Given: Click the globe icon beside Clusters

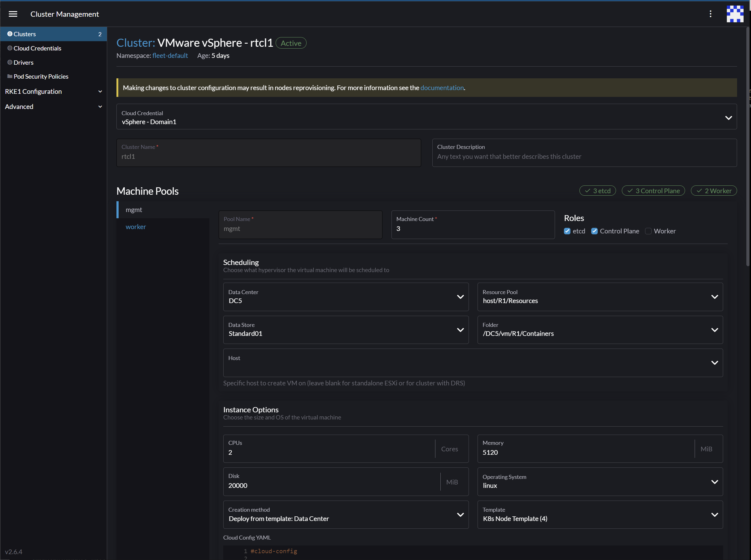Looking at the screenshot, I should [10, 33].
